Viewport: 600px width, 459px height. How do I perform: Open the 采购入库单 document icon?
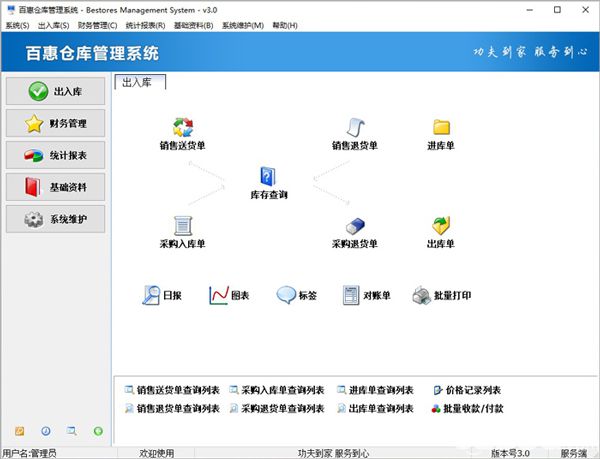(183, 226)
